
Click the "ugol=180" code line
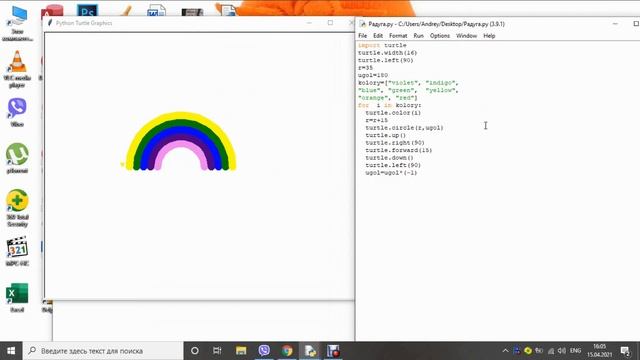tap(373, 75)
